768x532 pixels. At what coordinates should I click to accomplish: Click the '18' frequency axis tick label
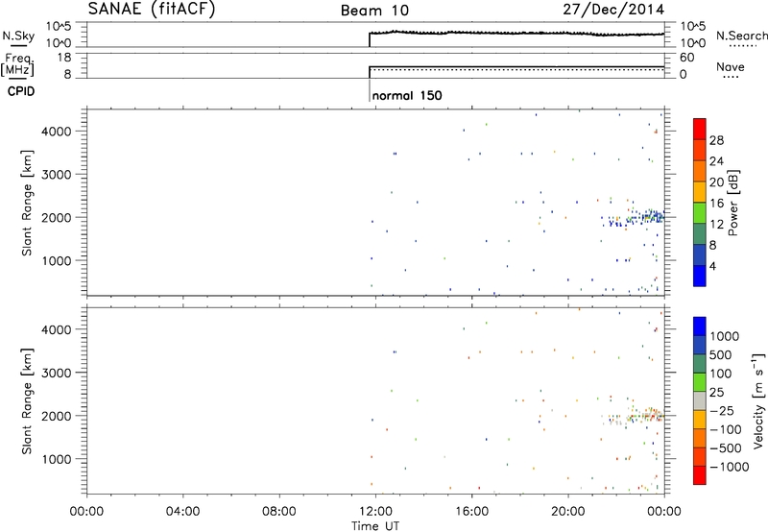coord(64,58)
